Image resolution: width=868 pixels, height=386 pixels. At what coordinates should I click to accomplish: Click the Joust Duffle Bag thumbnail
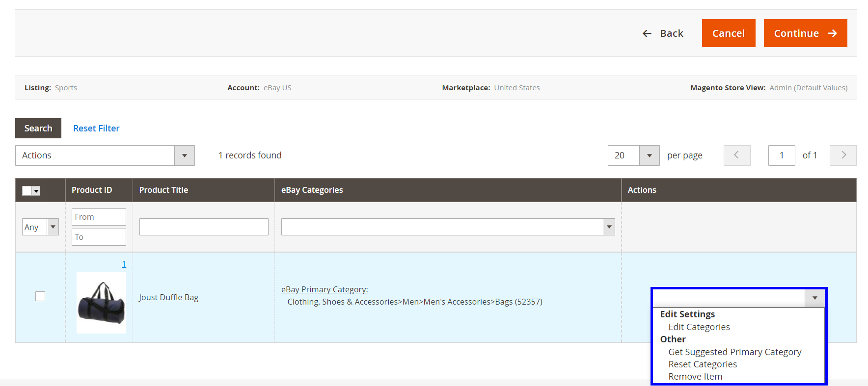pos(101,303)
